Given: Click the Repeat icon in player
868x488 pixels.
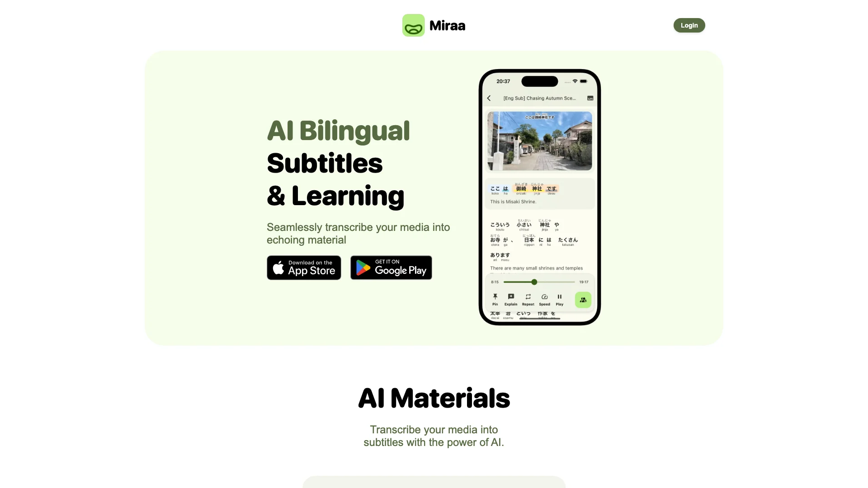Looking at the screenshot, I should pyautogui.click(x=528, y=297).
